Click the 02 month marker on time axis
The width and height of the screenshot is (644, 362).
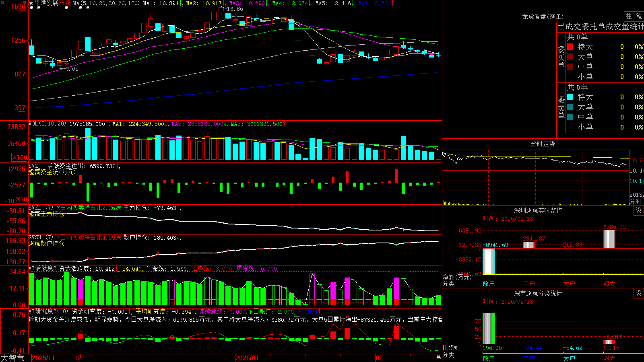click(x=379, y=358)
